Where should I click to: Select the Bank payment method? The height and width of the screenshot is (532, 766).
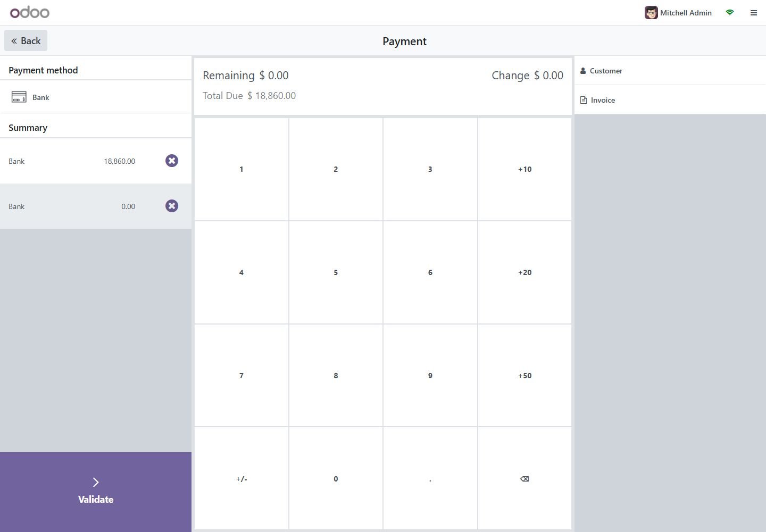[96, 97]
